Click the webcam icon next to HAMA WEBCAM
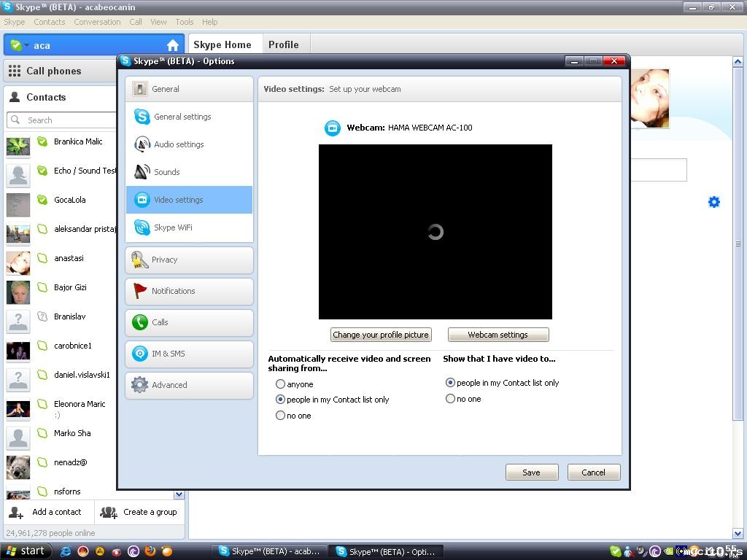The image size is (747, 560). click(333, 128)
